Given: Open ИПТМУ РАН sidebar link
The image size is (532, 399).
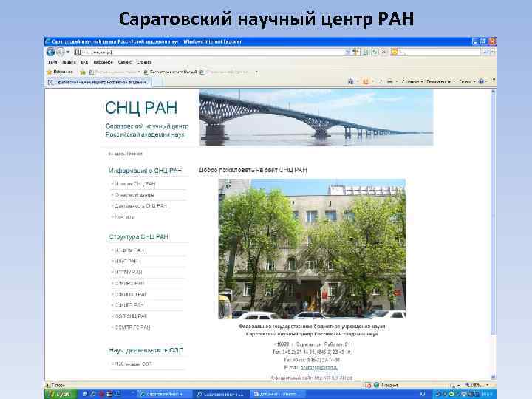Looking at the screenshot, I should coord(129,272).
